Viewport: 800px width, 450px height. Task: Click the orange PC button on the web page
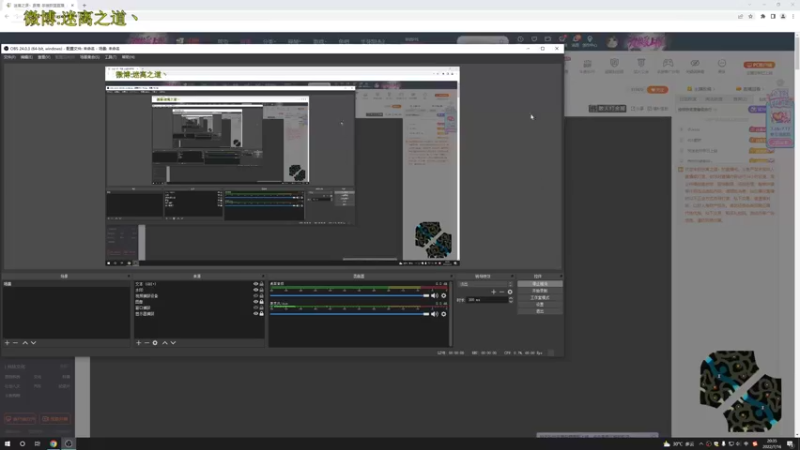(x=759, y=65)
